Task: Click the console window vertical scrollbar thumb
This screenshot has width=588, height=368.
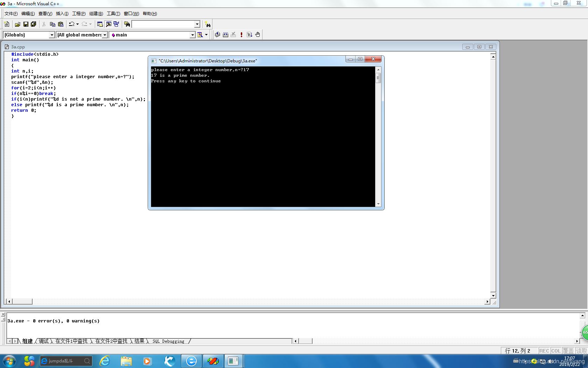Action: coord(378,78)
